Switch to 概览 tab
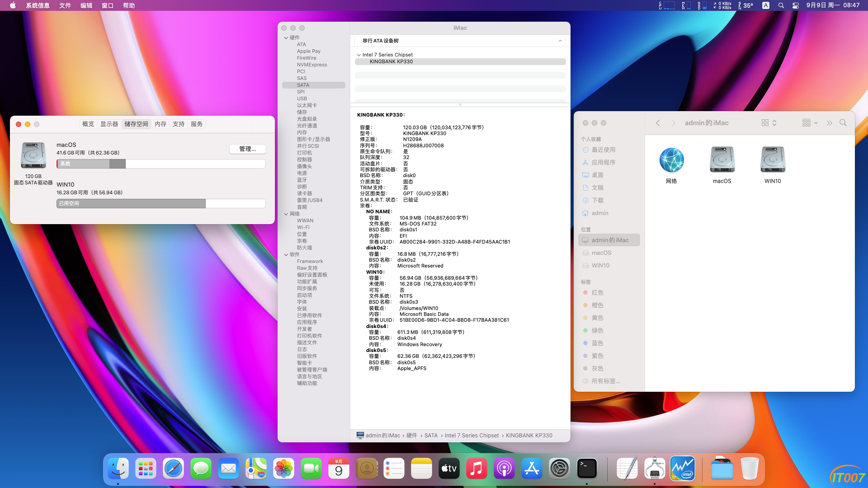 (88, 124)
